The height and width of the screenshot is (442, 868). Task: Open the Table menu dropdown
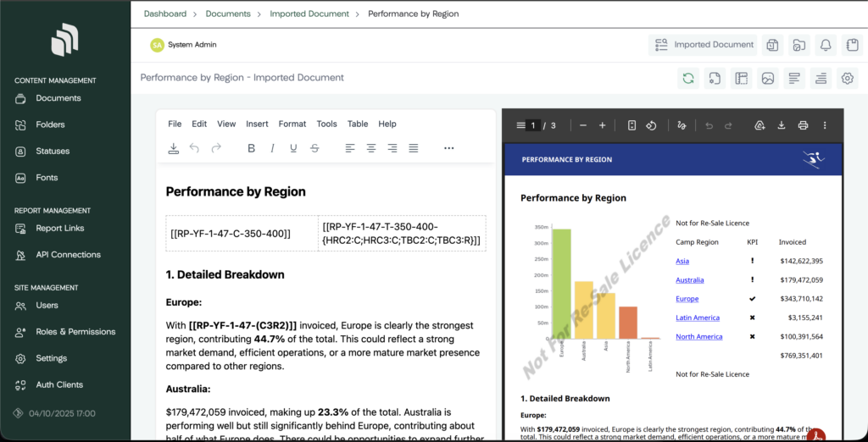tap(358, 124)
